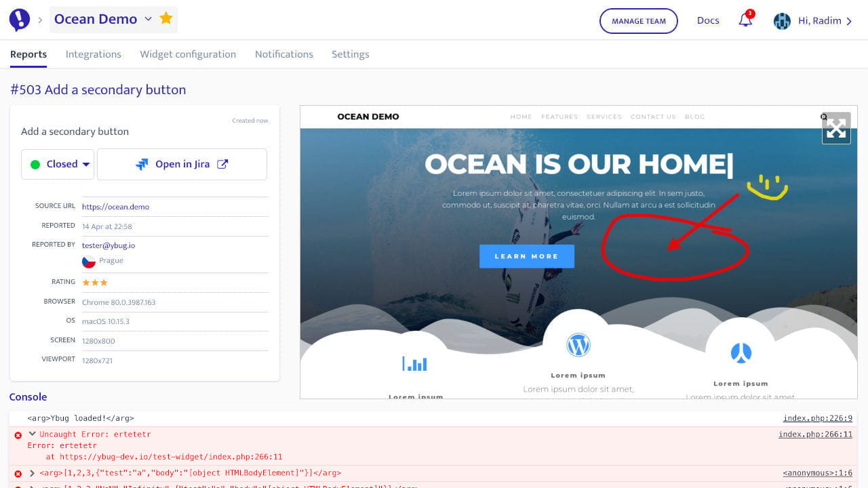Click the tester@ybug.io reporter link
Viewport: 868px width, 488px height.
[x=108, y=245]
